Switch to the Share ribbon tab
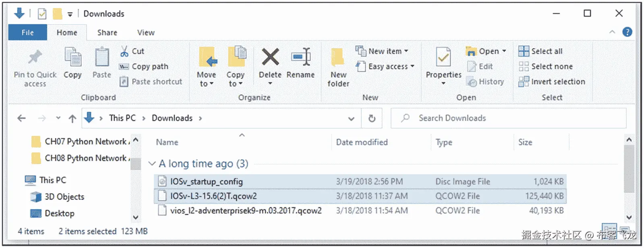 pyautogui.click(x=107, y=33)
